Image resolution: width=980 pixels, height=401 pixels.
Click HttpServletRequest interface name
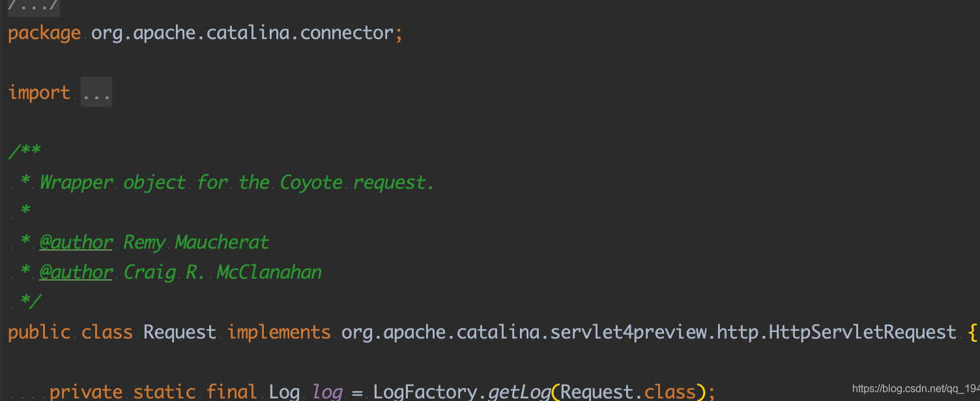[x=863, y=332]
